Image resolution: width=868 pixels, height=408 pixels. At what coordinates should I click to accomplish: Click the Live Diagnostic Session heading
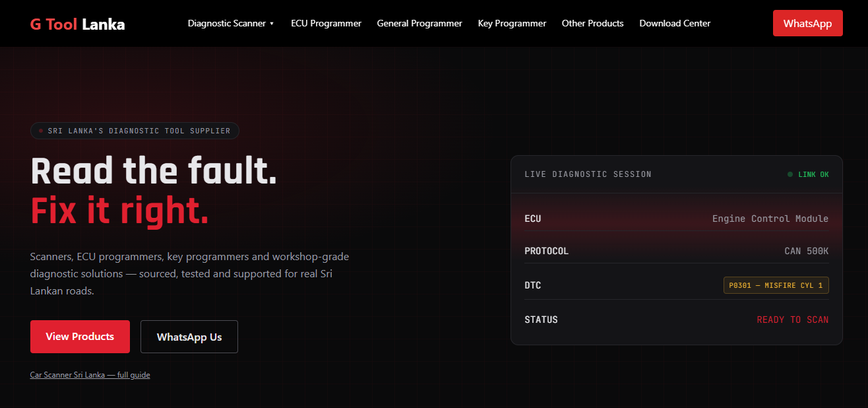point(588,174)
